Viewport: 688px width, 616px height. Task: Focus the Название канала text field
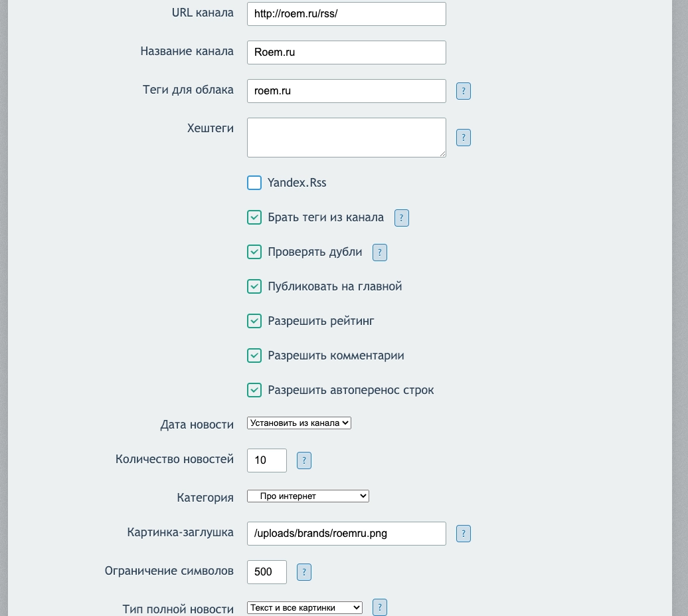346,52
